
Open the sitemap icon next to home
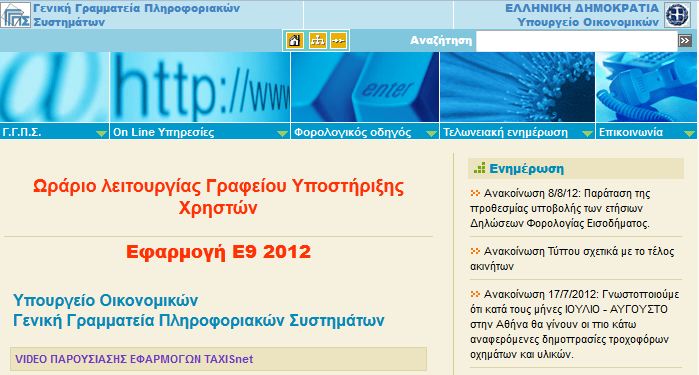click(317, 41)
